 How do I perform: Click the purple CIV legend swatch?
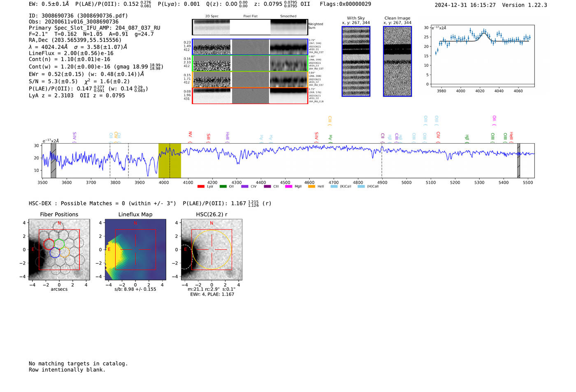(245, 186)
